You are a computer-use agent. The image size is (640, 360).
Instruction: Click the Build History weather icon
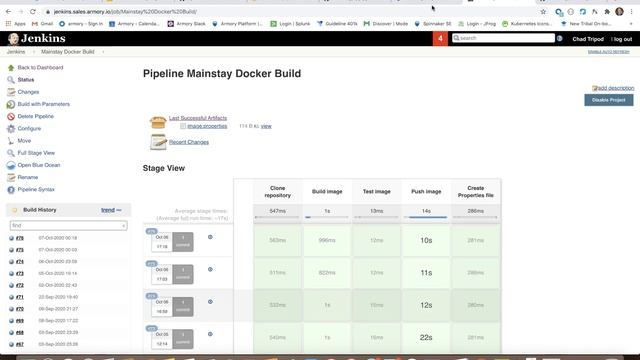(15, 210)
